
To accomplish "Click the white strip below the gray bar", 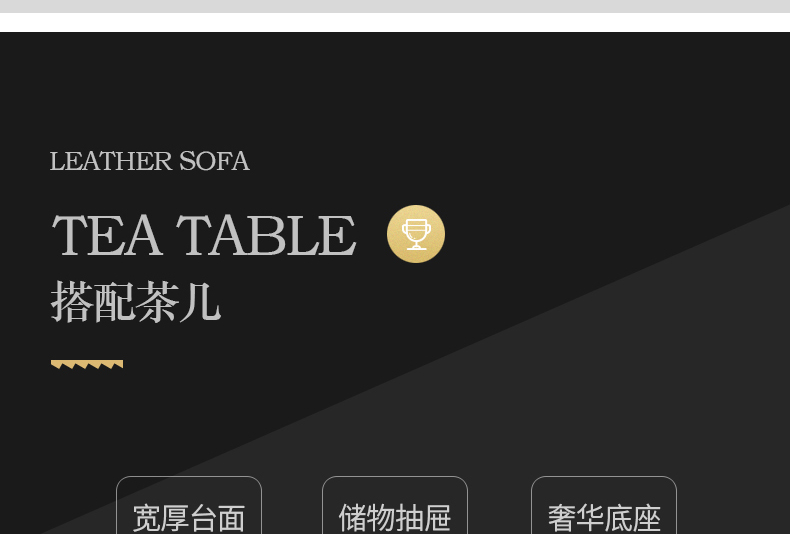I will click(x=395, y=22).
